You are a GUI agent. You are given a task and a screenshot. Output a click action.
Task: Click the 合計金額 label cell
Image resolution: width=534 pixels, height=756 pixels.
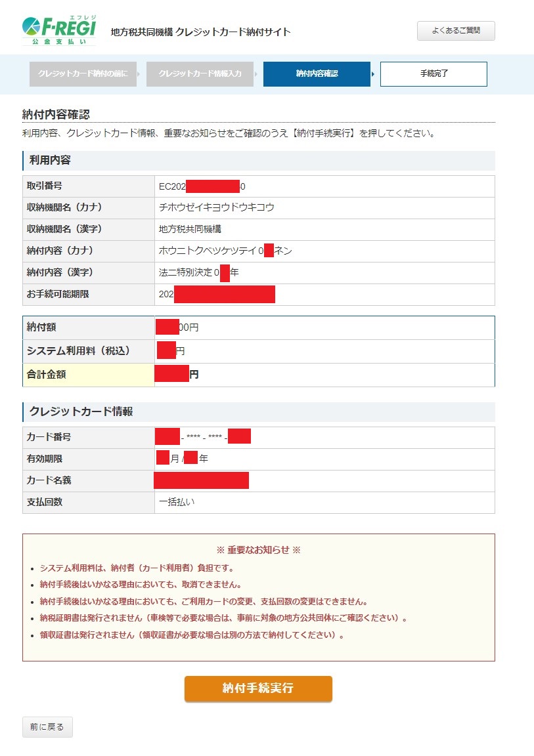click(88, 375)
